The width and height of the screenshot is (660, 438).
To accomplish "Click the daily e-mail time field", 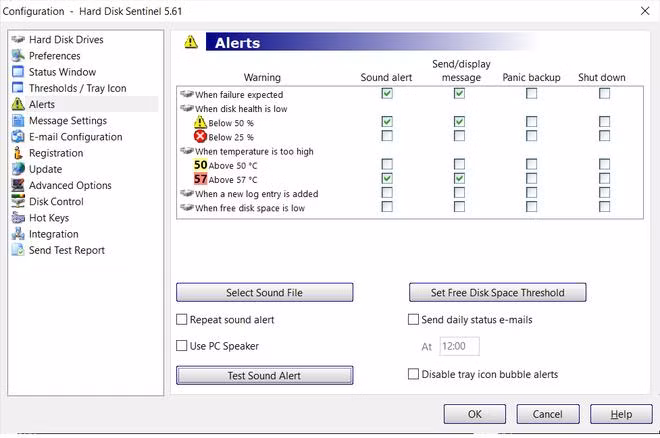I will tap(459, 347).
